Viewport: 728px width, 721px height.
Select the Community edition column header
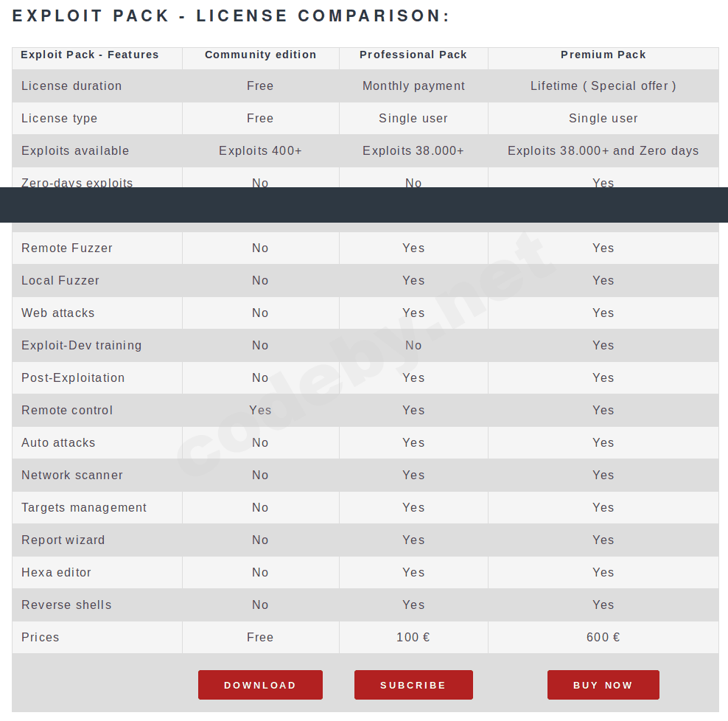260,55
